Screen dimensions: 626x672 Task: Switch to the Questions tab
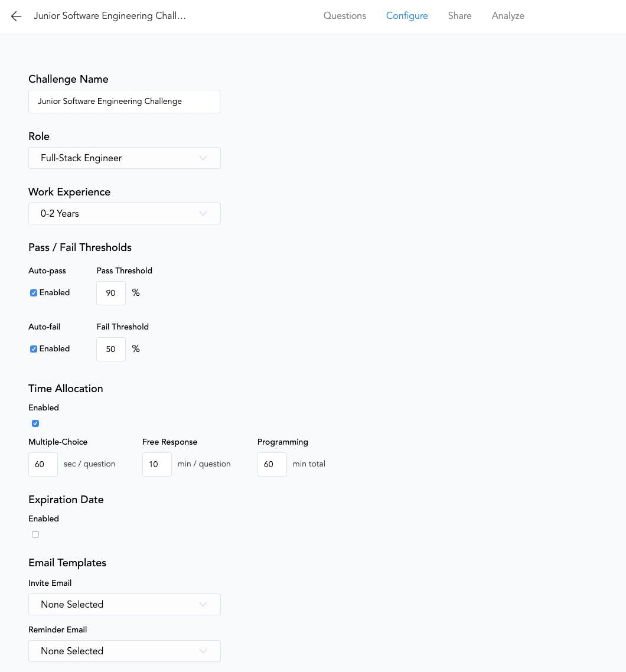pos(344,16)
